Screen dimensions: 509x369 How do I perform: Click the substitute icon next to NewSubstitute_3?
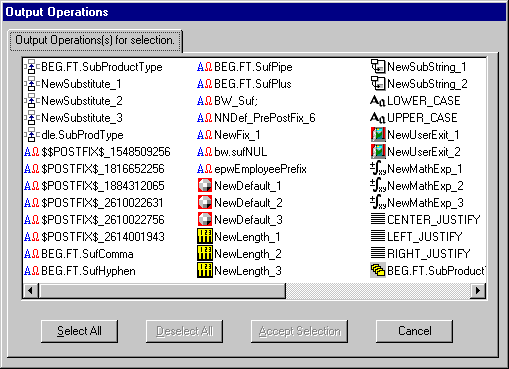click(31, 118)
